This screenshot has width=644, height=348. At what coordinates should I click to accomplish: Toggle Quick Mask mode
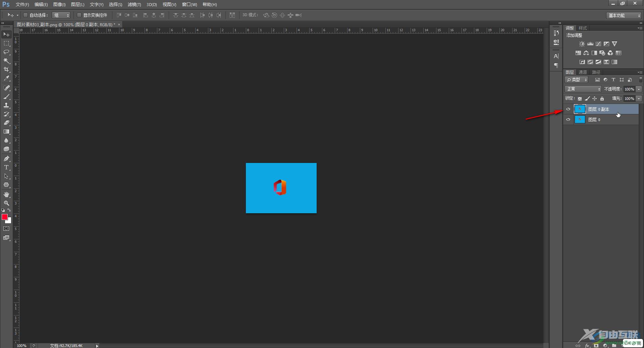click(6, 229)
